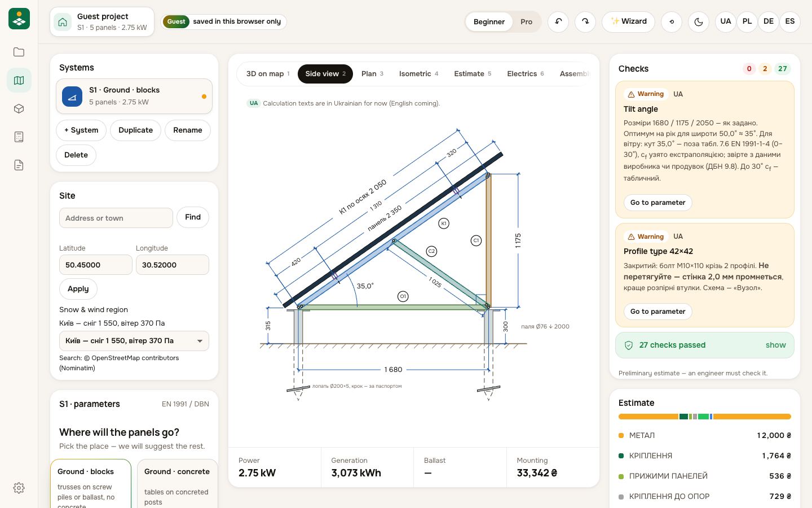812x508 pixels.
Task: Go to parameter for Profile type warning
Action: [658, 312]
